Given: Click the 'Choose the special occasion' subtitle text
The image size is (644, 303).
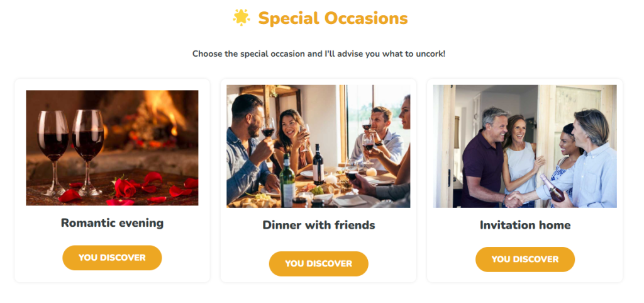Looking at the screenshot, I should (x=319, y=54).
